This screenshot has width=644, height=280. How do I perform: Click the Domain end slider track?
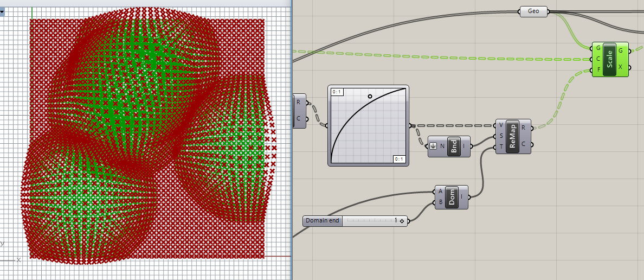369,221
